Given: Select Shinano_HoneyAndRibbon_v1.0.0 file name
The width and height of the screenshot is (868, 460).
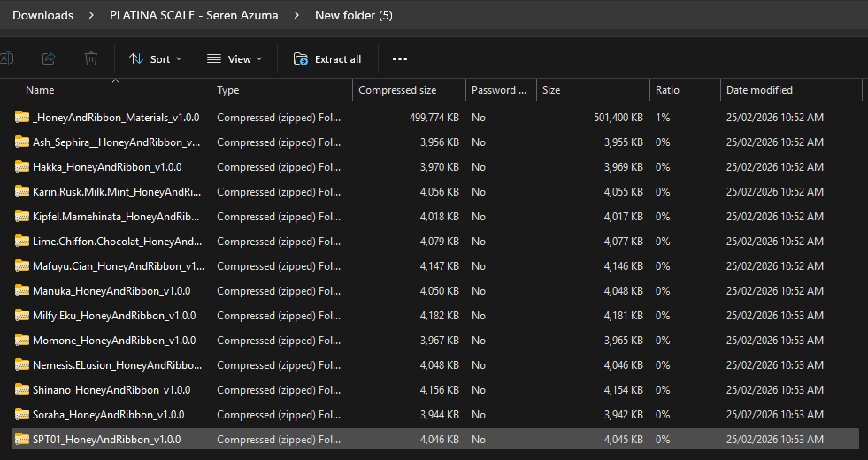Looking at the screenshot, I should coord(111,390).
